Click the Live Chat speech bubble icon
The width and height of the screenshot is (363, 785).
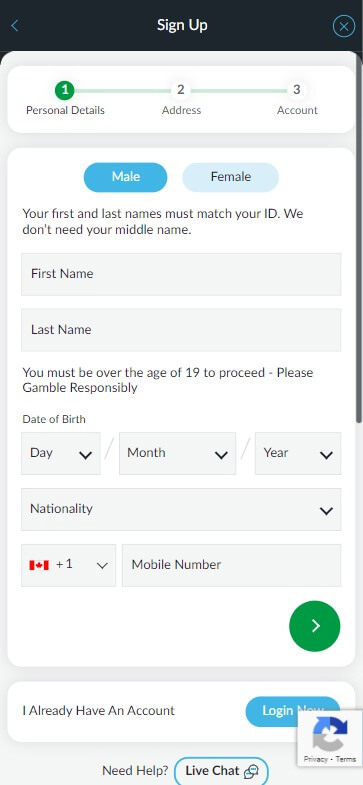pyautogui.click(x=251, y=771)
